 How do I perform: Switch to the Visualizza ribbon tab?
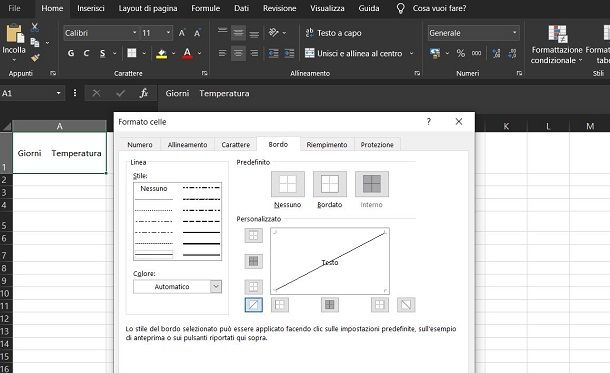coord(327,8)
